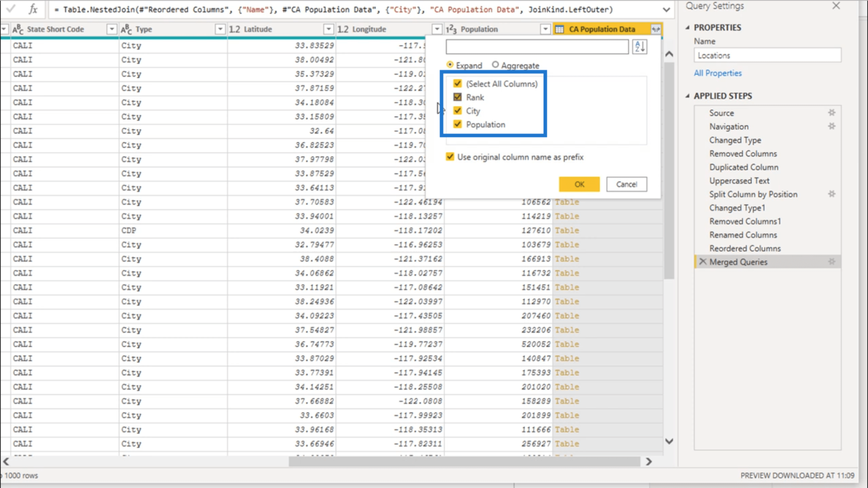Select the Reordered Columns applied step
Screen dimensions: 868x488
[x=745, y=248]
